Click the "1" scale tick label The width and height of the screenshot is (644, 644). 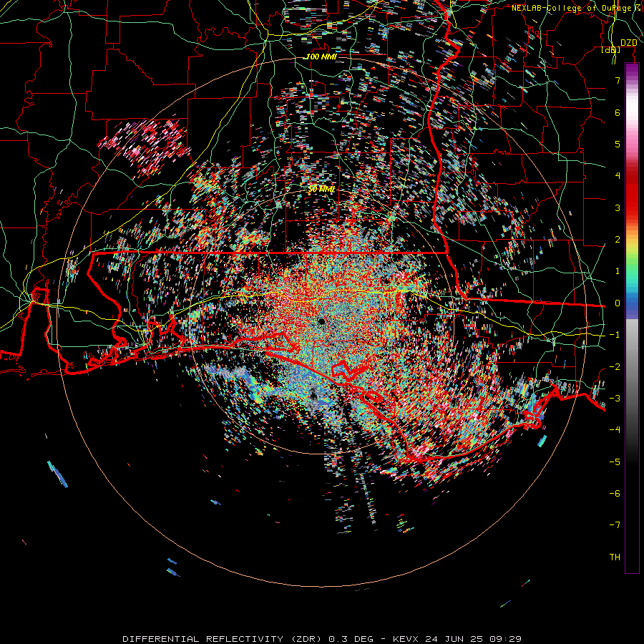point(618,271)
